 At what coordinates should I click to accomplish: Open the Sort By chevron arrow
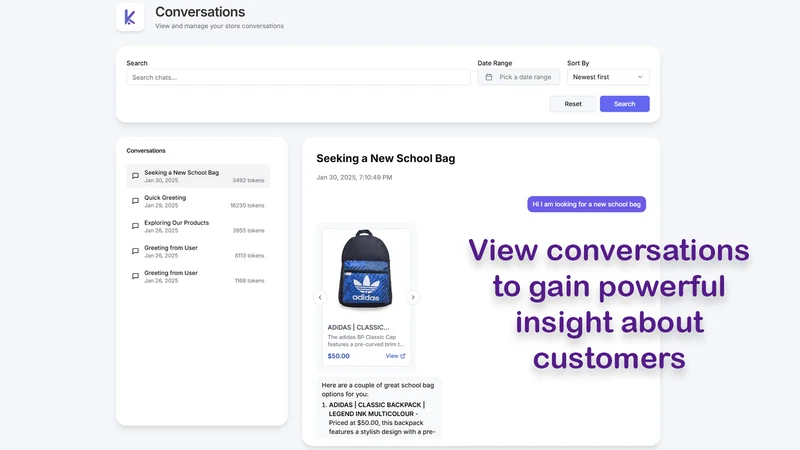point(640,77)
